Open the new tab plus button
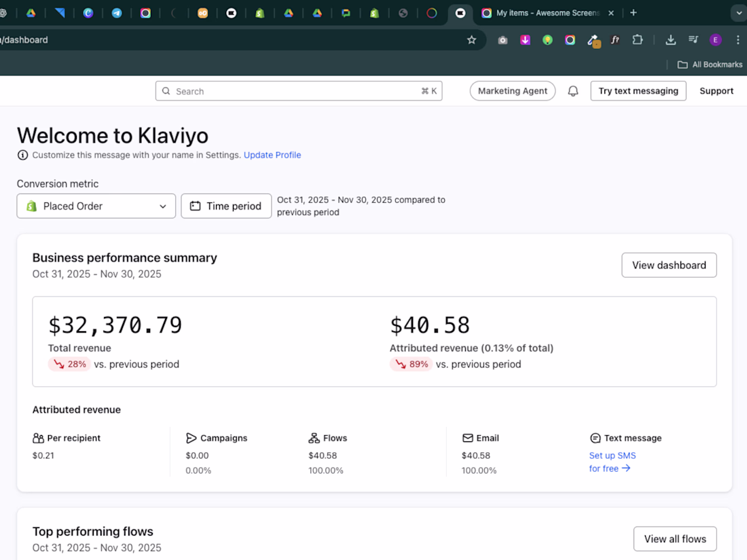Viewport: 747px width, 560px height. pyautogui.click(x=633, y=13)
